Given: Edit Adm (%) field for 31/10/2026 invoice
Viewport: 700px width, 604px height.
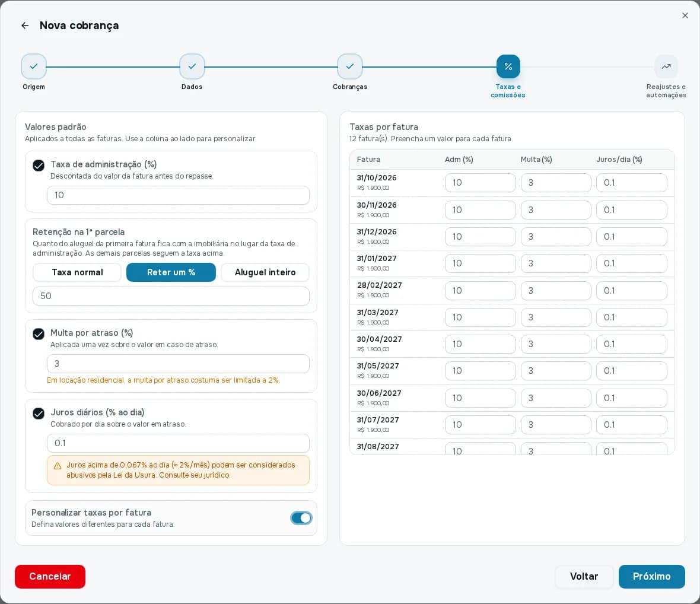Looking at the screenshot, I should 481,183.
